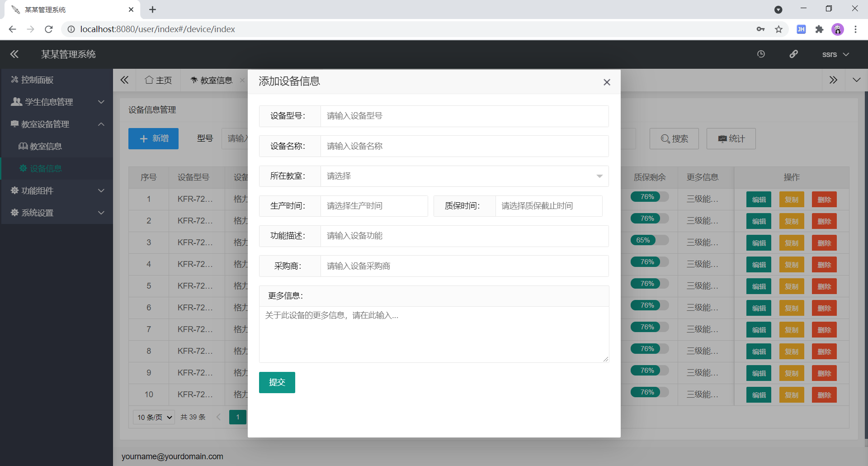
Task: Click the link icon in the header
Action: coord(794,54)
